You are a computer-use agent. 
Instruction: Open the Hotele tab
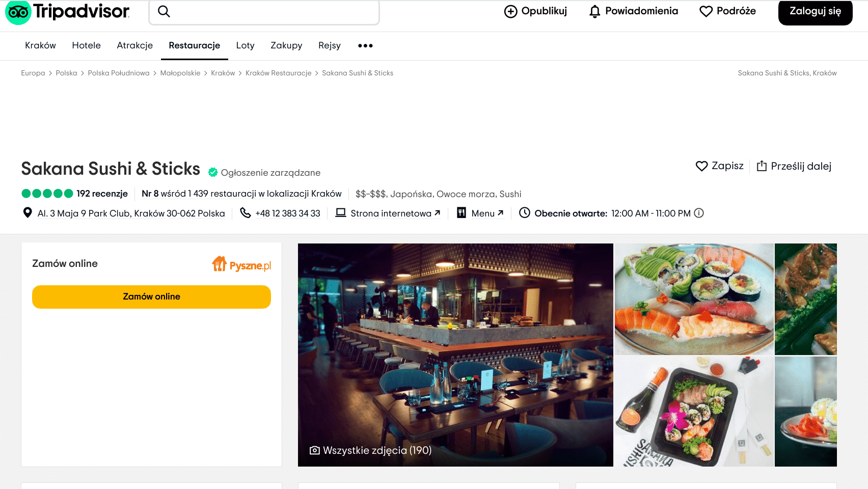86,45
